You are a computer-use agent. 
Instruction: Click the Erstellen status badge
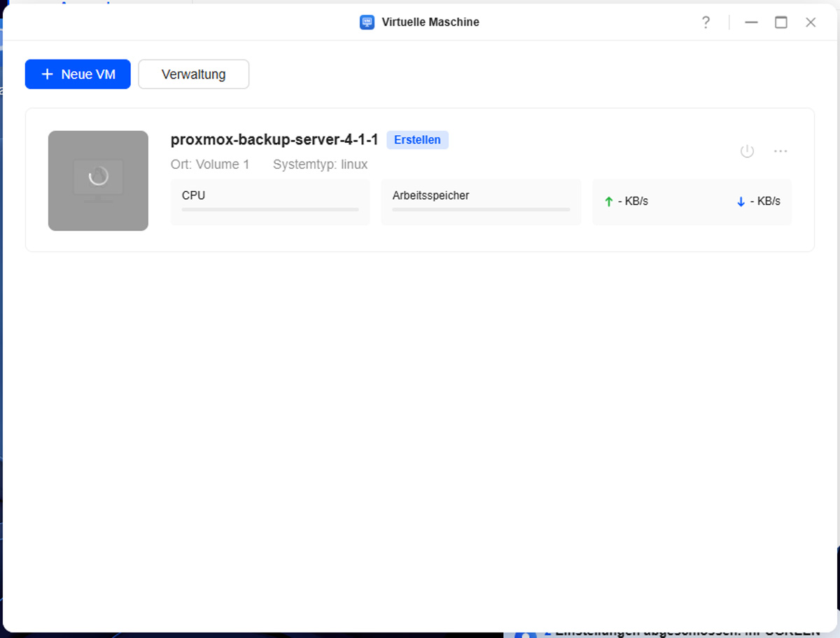pos(417,140)
